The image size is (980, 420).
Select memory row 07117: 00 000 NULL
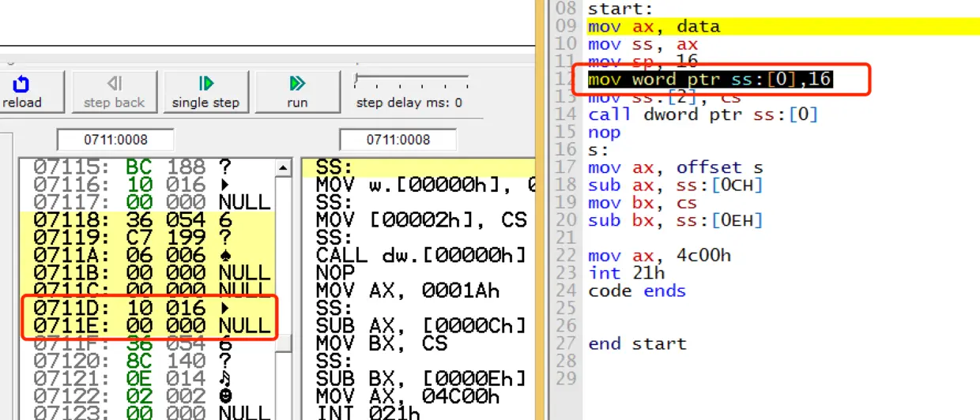point(146,202)
